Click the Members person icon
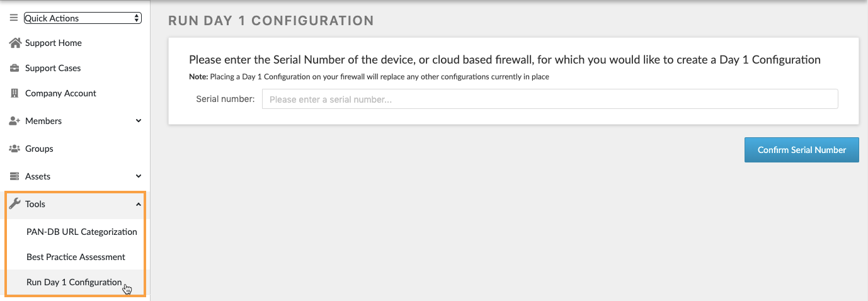 [14, 121]
